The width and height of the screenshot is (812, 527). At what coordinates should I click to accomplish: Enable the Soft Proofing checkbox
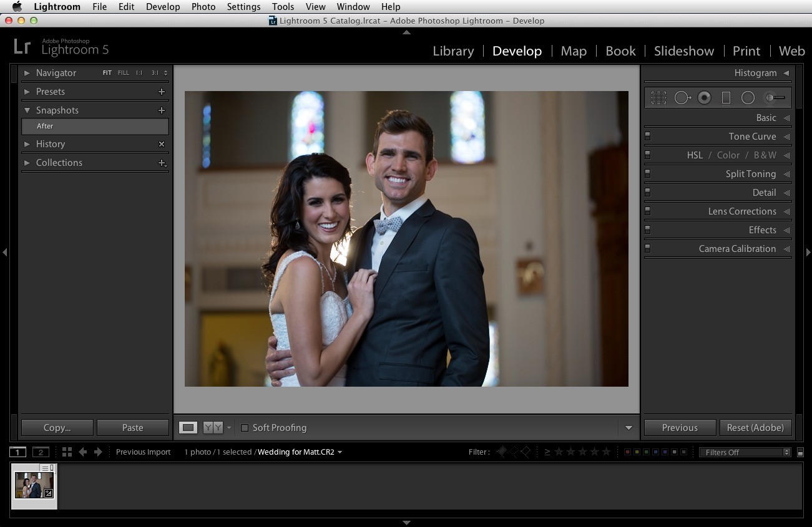pyautogui.click(x=245, y=428)
